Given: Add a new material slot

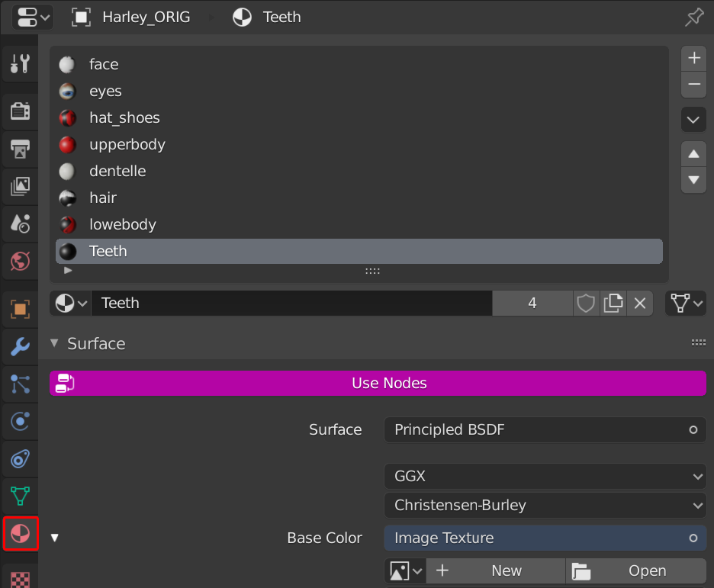Looking at the screenshot, I should pyautogui.click(x=693, y=58).
